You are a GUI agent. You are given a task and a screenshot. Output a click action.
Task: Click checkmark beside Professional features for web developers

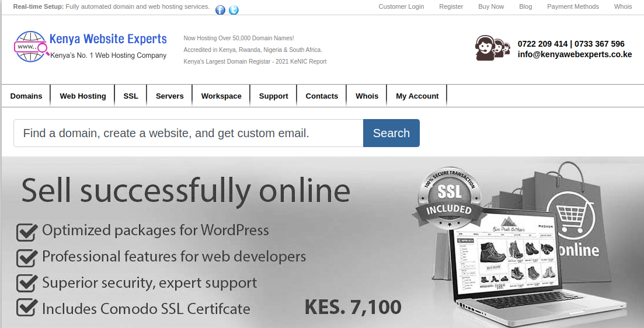coord(27,258)
